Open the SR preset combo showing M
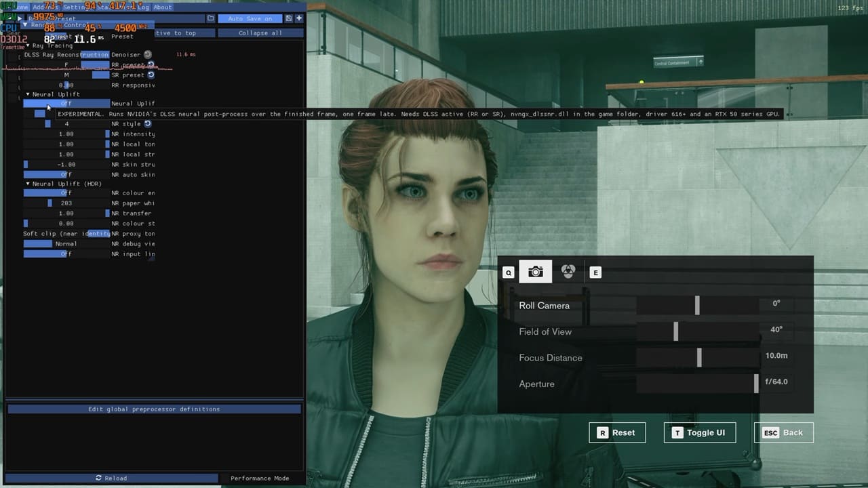This screenshot has width=868, height=488. click(x=66, y=75)
